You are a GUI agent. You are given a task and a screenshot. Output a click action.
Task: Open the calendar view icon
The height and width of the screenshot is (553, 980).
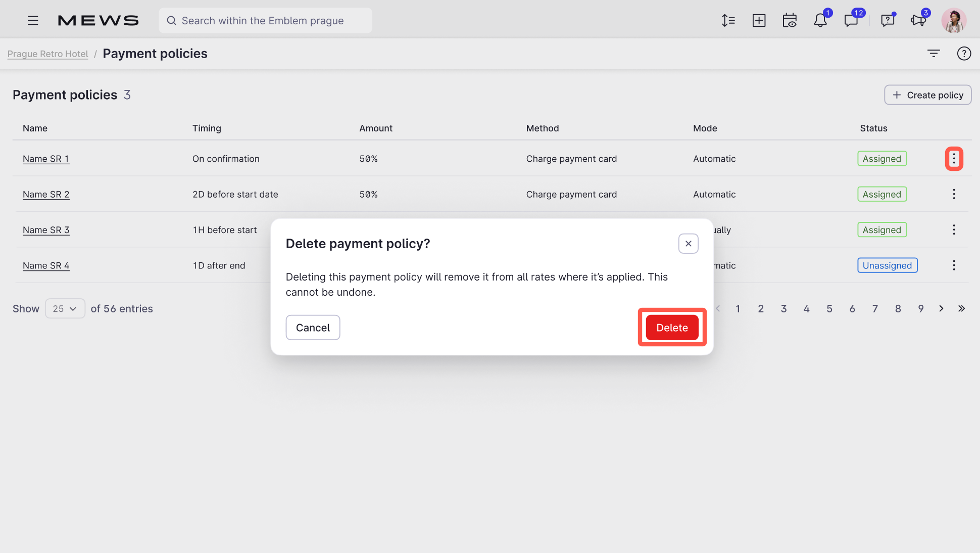[x=790, y=20]
